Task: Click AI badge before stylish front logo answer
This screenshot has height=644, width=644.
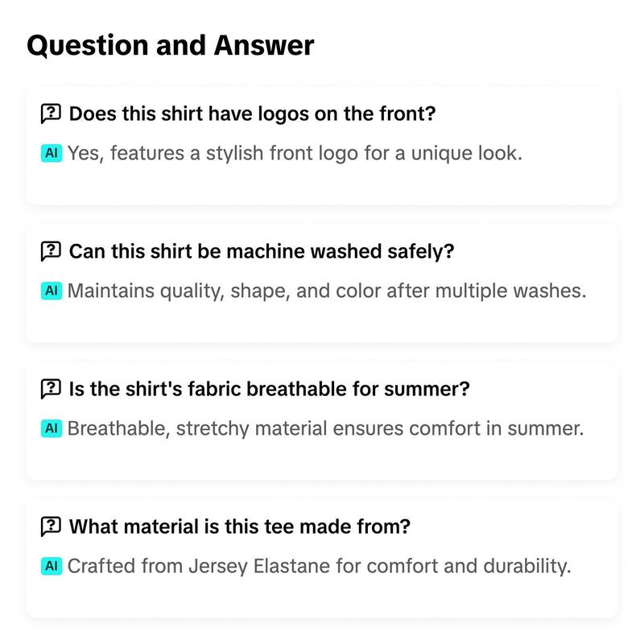Action: [52, 153]
